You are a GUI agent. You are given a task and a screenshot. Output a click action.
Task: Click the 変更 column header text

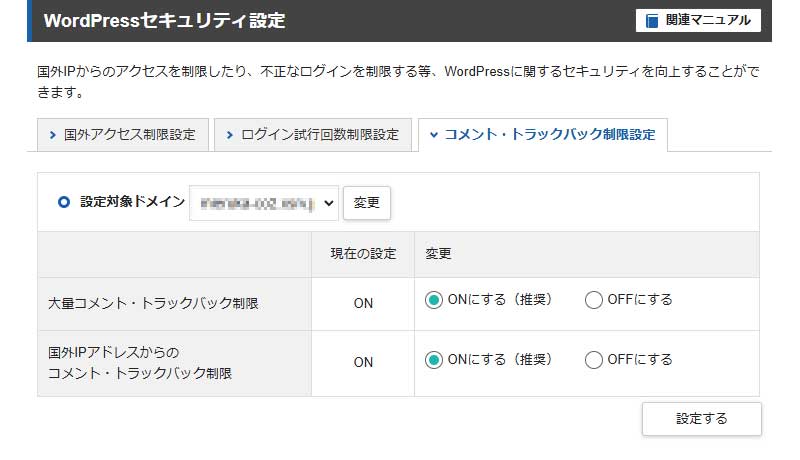tap(438, 253)
